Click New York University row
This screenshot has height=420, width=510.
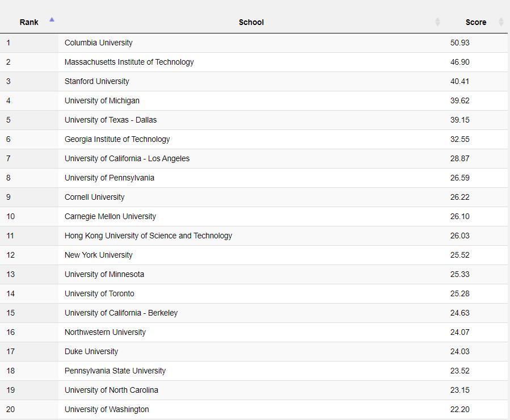pyautogui.click(x=99, y=255)
